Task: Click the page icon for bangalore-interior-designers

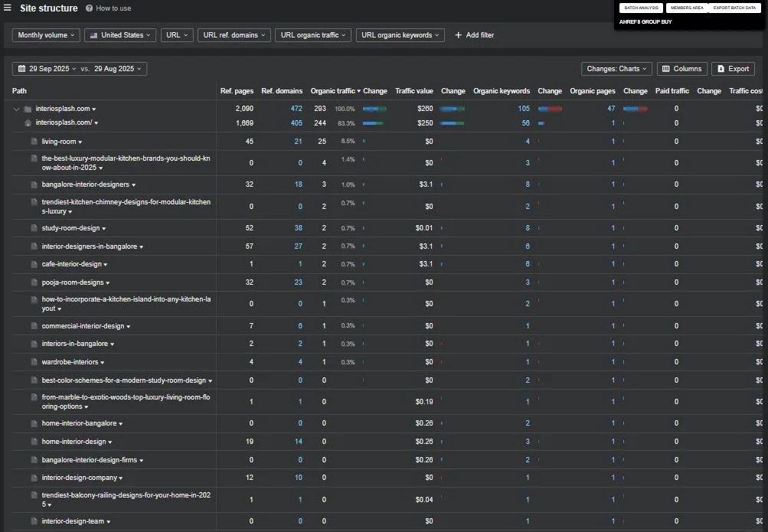Action: pyautogui.click(x=34, y=184)
